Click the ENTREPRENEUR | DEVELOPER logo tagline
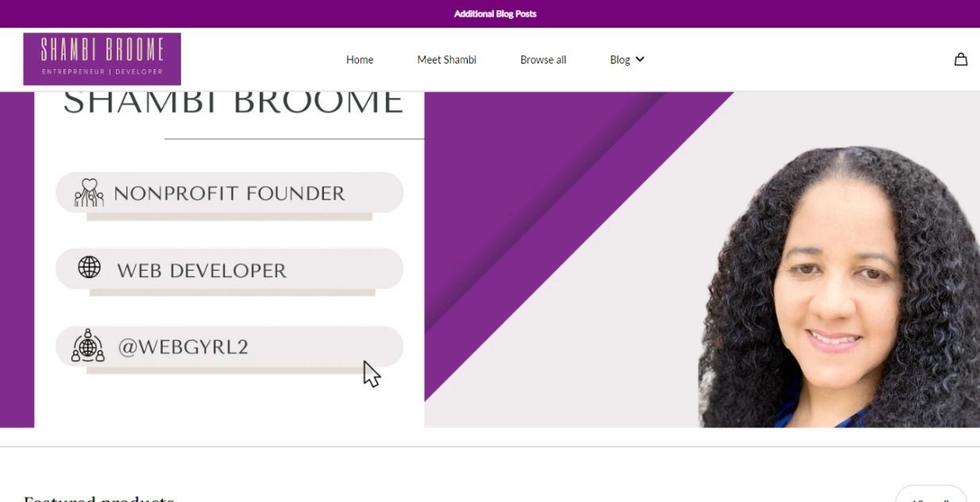Image resolution: width=980 pixels, height=502 pixels. 102,71
